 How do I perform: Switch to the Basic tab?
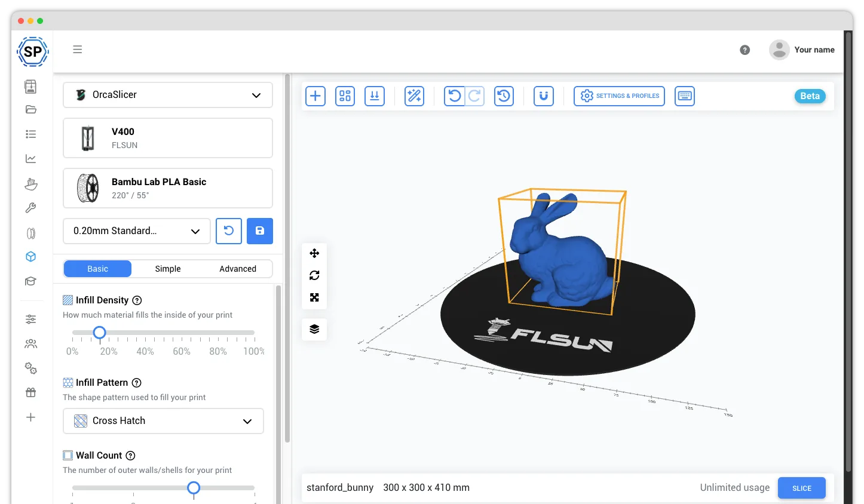pos(97,269)
